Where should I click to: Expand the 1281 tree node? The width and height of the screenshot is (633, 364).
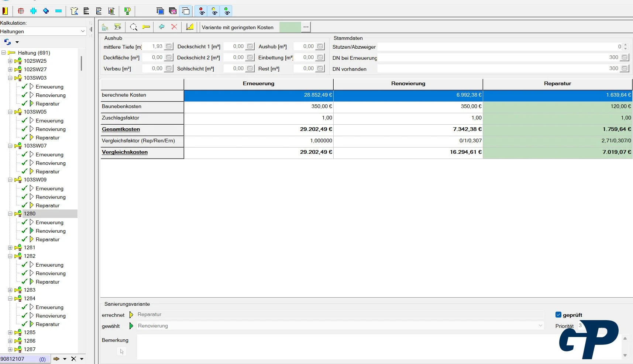pyautogui.click(x=10, y=247)
